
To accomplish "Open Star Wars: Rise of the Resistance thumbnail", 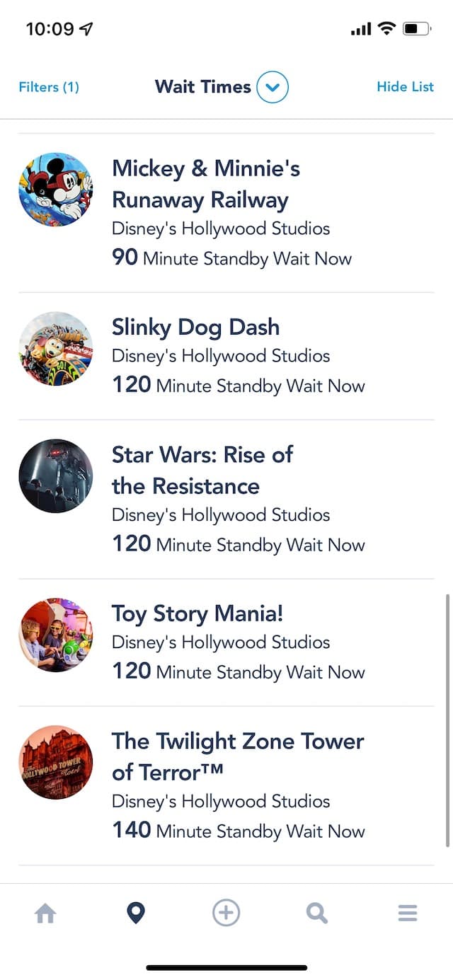I will pyautogui.click(x=55, y=476).
